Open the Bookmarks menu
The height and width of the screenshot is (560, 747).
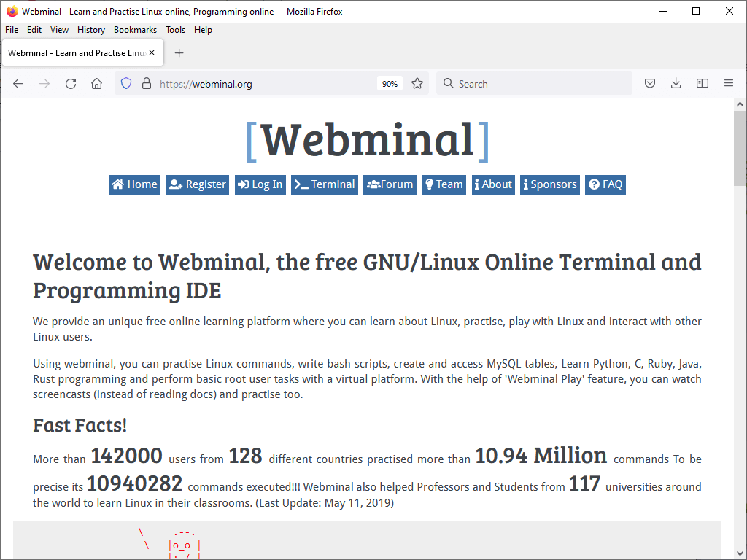coord(135,30)
